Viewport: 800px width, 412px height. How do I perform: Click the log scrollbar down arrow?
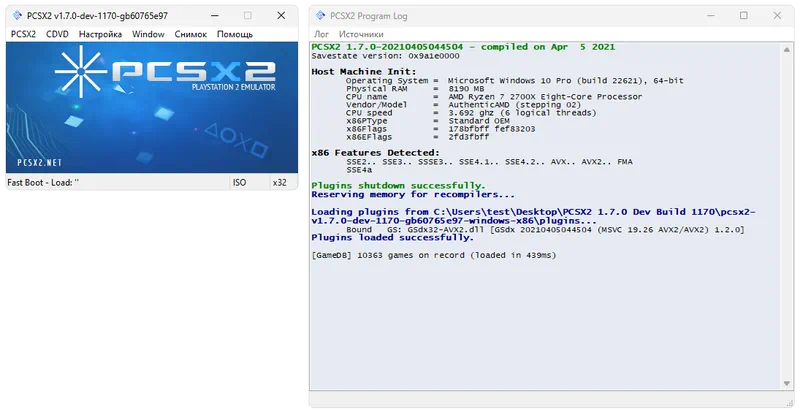786,383
